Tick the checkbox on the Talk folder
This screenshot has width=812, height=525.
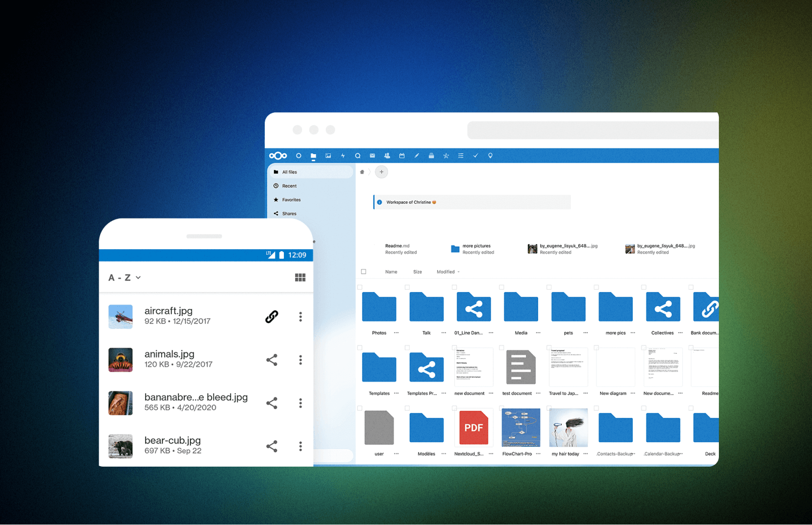click(407, 287)
